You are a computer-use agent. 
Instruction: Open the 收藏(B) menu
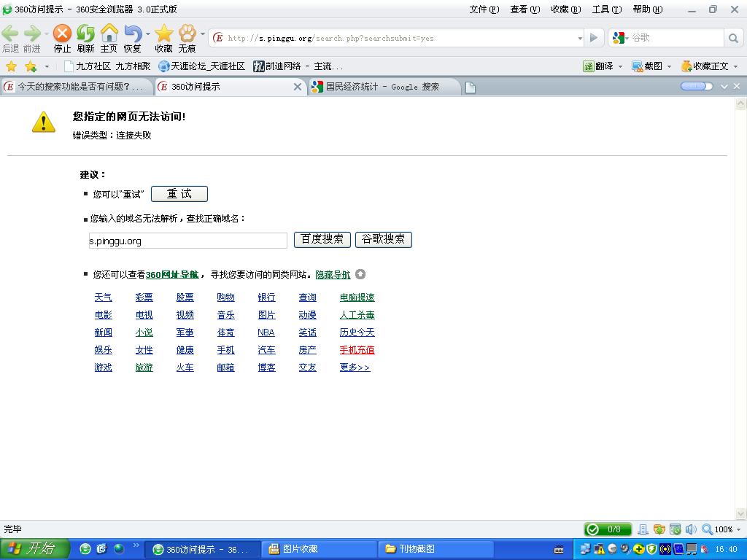coord(566,9)
